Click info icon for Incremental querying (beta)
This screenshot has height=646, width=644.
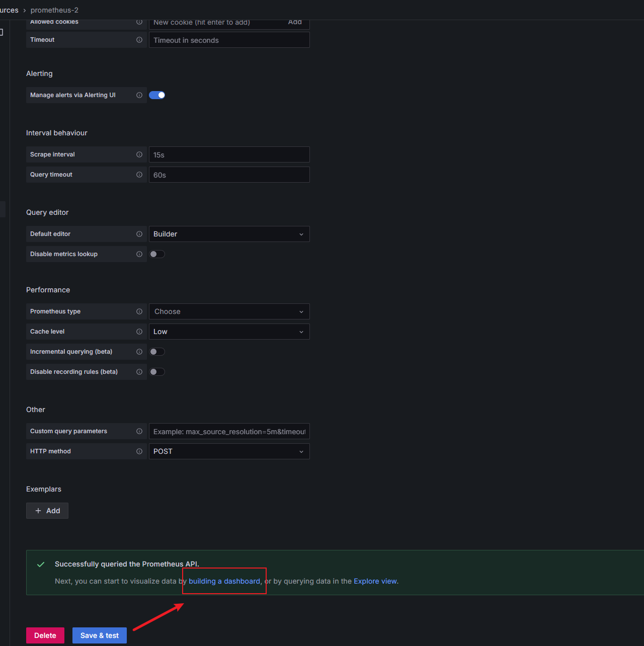tap(139, 352)
